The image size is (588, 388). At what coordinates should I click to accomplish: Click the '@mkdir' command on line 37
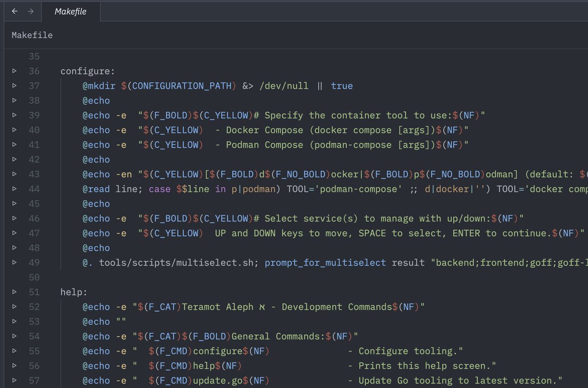click(99, 86)
